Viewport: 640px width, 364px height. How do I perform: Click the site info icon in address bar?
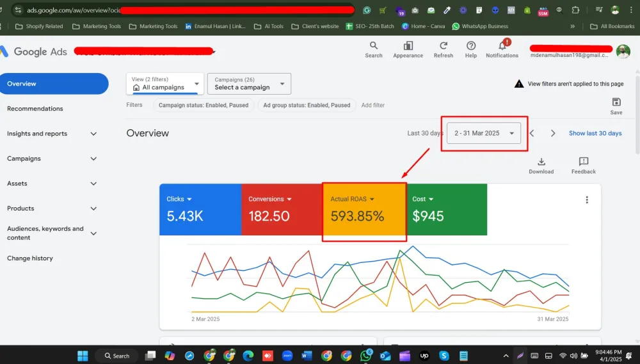pos(18,10)
